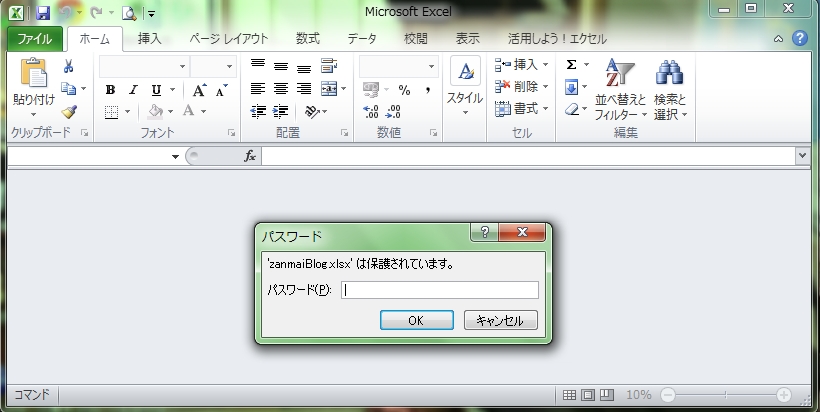Viewport: 820px width, 412px height.
Task: Open the ファイル tab
Action: (x=35, y=39)
